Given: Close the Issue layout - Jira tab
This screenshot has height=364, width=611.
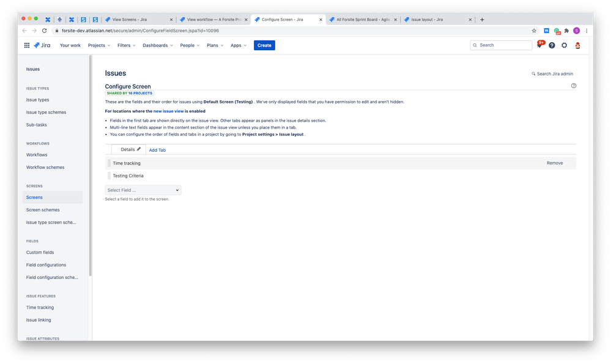Looking at the screenshot, I should pyautogui.click(x=470, y=20).
